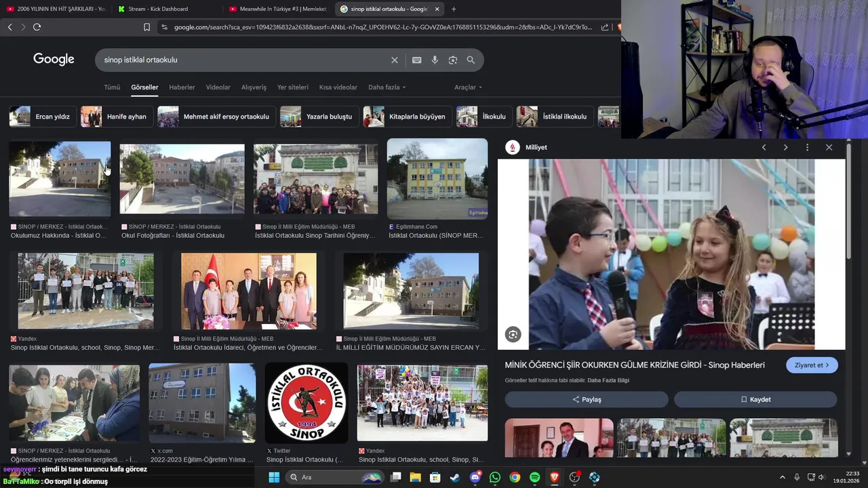Screen dimensions: 868x488
Task: Open the on-screen keyboard icon in search bar
Action: 417,60
